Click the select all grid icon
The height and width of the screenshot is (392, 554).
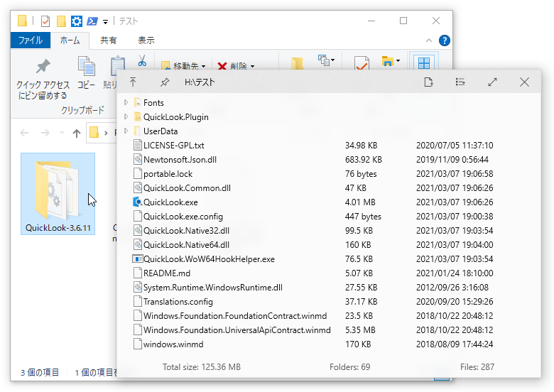pyautogui.click(x=423, y=62)
